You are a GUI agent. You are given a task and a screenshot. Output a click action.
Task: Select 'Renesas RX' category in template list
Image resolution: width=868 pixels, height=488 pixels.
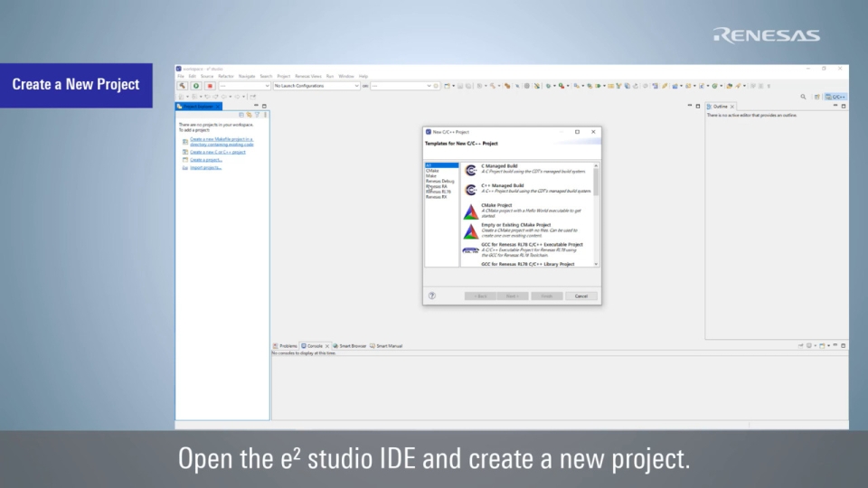(x=436, y=197)
